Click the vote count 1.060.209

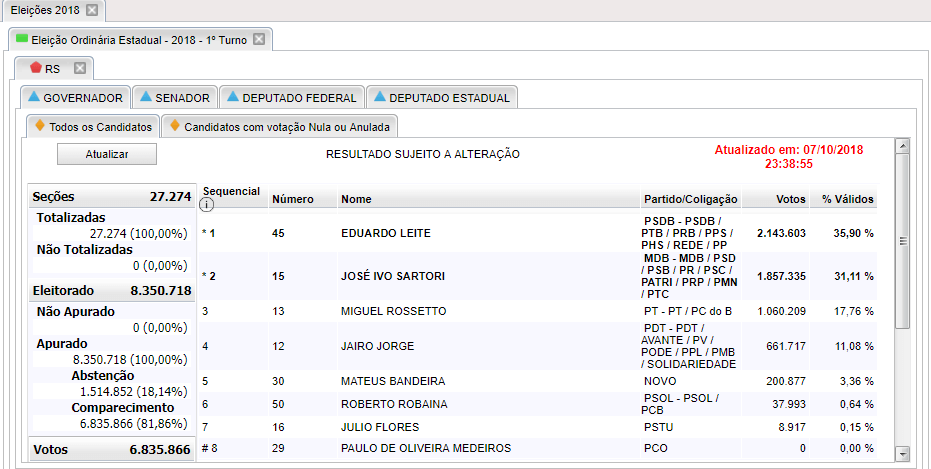(781, 311)
